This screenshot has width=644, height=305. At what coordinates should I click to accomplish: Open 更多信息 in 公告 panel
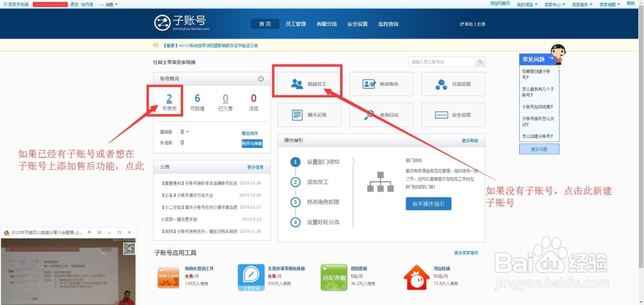click(256, 167)
